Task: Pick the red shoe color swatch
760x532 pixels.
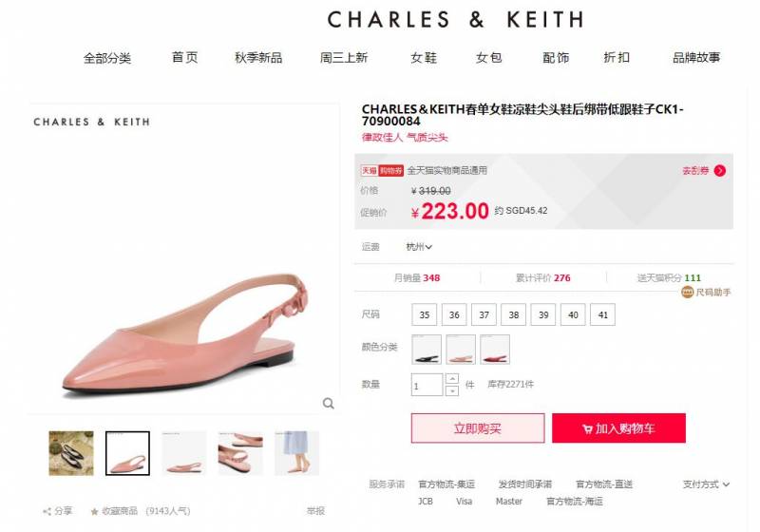Action: [494, 350]
